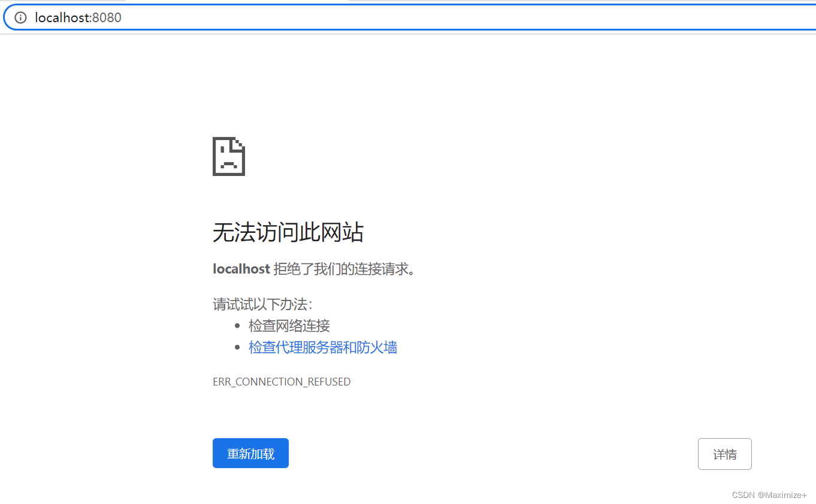Click the 请试试以下办法 text line
This screenshot has height=504, width=816.
click(x=262, y=304)
